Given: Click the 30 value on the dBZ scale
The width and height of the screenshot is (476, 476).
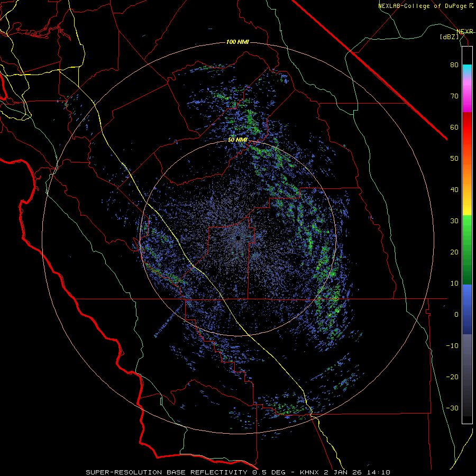Looking at the screenshot, I should [454, 221].
